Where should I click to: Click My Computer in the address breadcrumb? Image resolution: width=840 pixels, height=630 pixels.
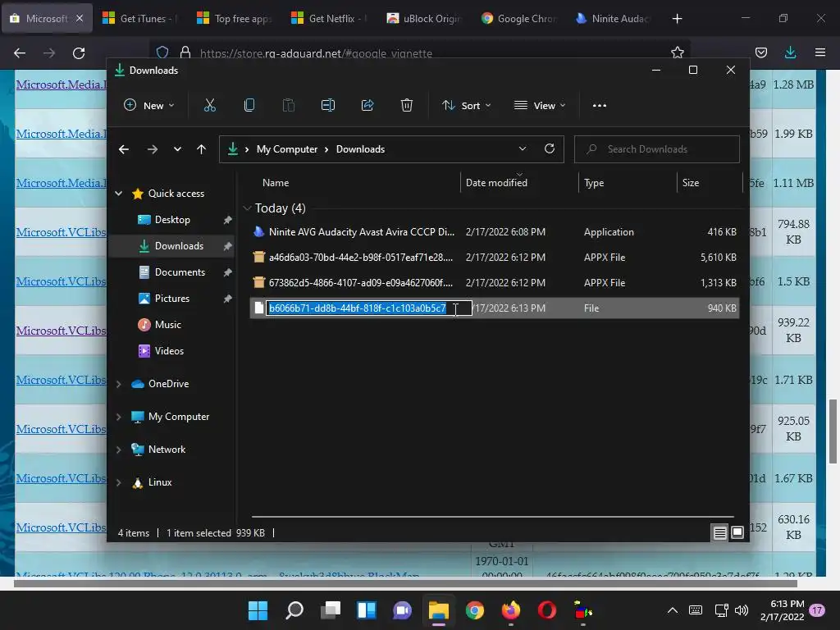click(x=286, y=149)
